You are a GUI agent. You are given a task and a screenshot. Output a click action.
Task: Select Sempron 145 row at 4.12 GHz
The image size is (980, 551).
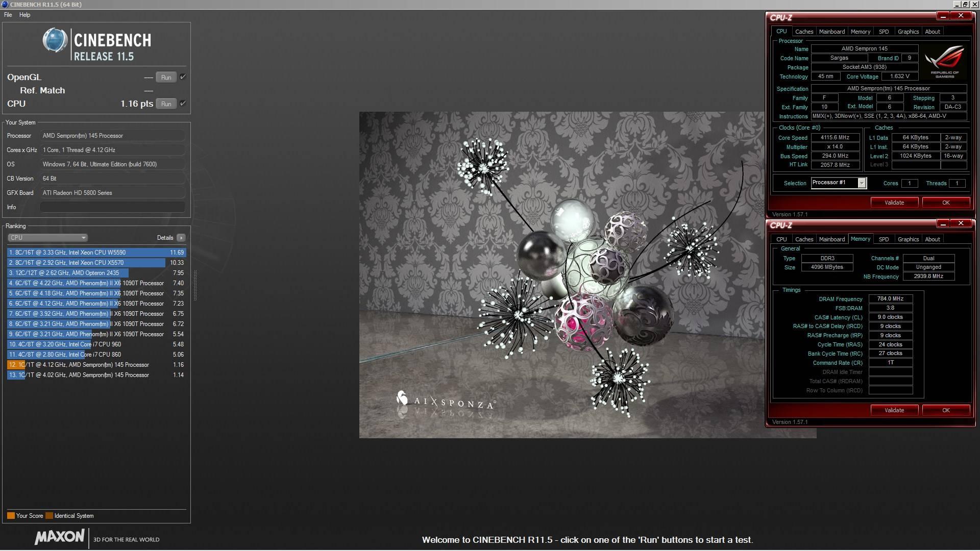point(96,365)
